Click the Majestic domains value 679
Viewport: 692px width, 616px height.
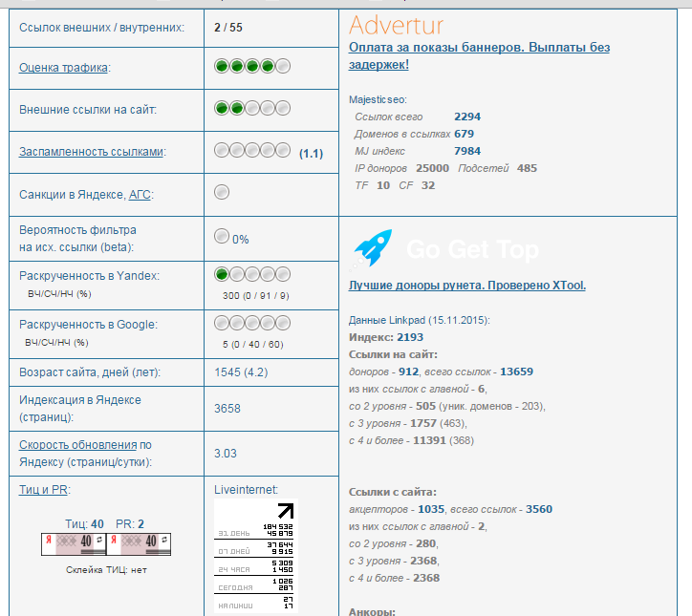464,134
